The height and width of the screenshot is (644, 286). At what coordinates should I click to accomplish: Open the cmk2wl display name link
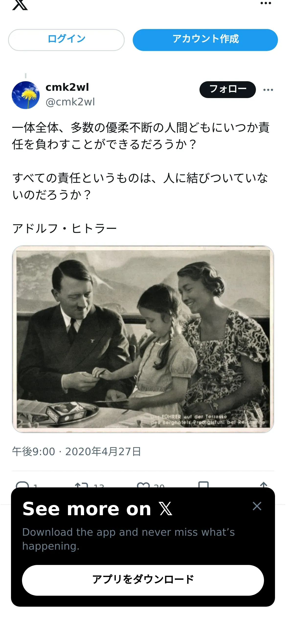(67, 87)
